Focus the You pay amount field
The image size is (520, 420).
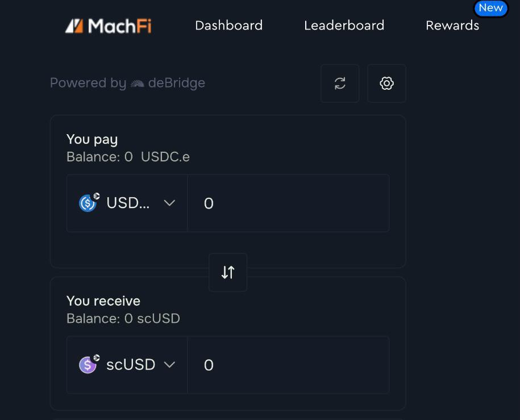tap(288, 203)
